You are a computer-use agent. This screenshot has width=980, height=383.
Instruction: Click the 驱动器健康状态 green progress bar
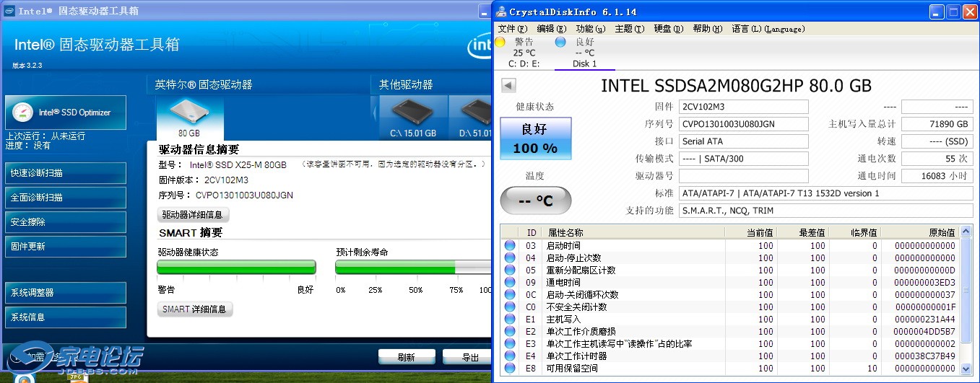(236, 268)
